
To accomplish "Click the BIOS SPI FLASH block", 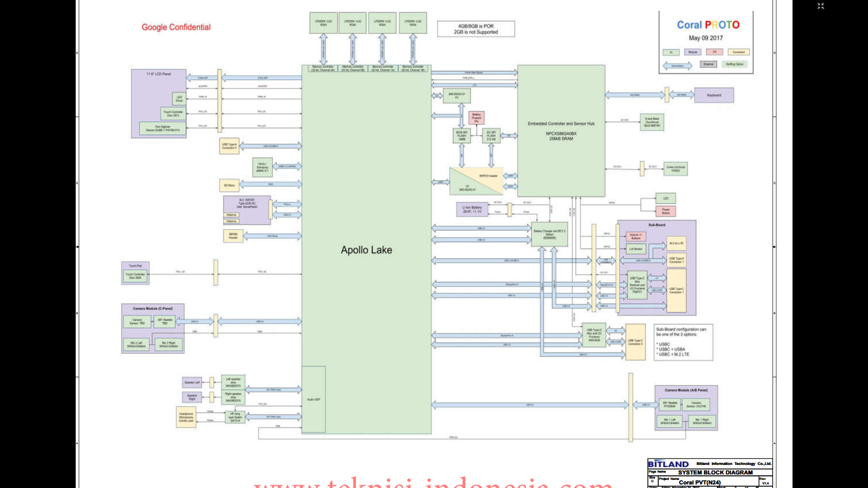I will tap(462, 136).
